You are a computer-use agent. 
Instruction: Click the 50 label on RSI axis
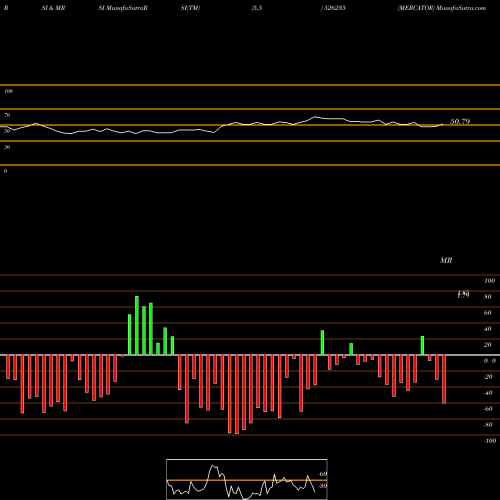pyautogui.click(x=7, y=131)
